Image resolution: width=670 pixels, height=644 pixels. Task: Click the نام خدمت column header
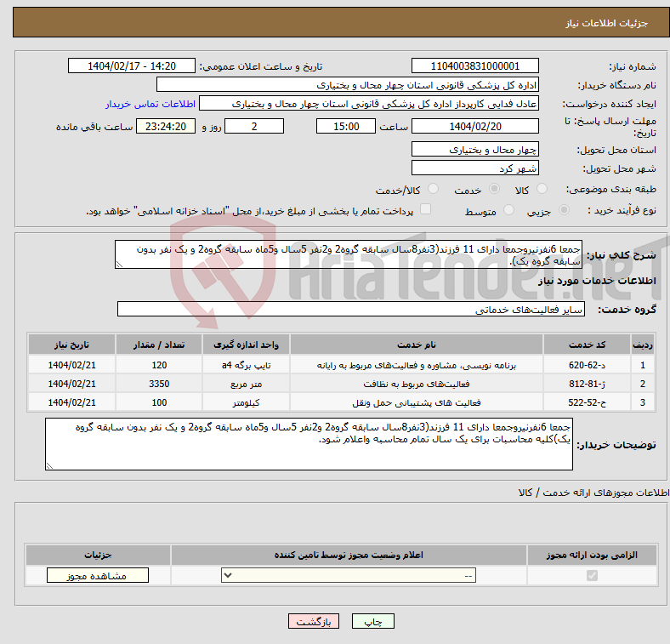tap(417, 345)
